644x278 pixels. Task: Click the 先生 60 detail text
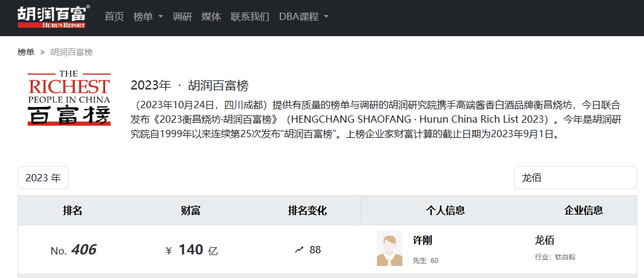tap(425, 260)
